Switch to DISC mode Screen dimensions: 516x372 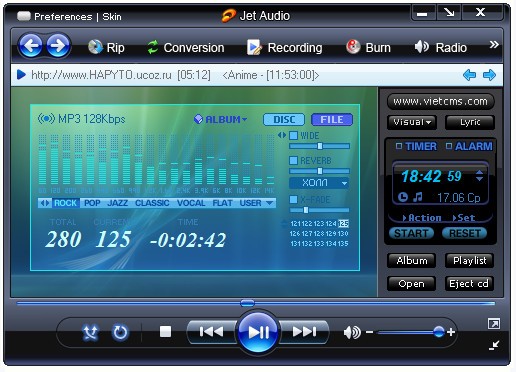pyautogui.click(x=284, y=120)
